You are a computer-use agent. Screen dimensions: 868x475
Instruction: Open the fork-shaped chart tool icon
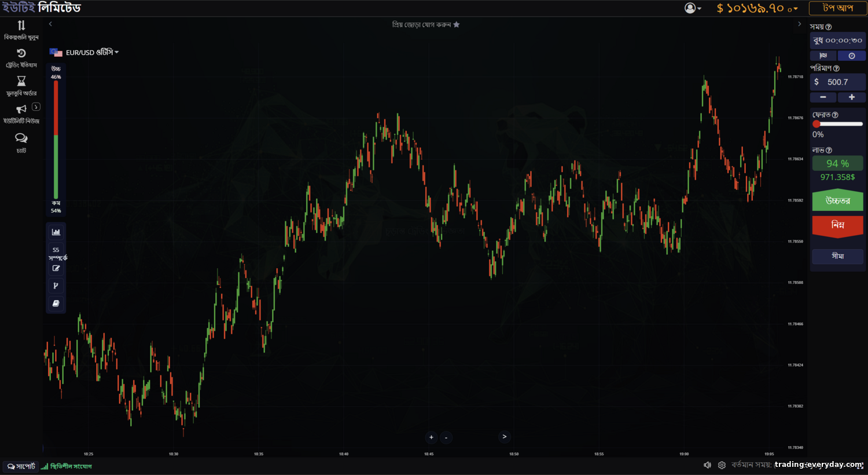coord(56,286)
